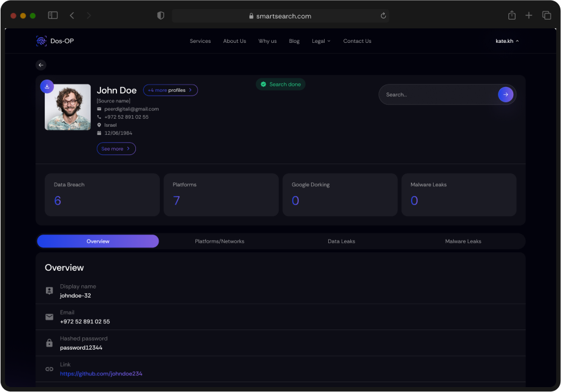The width and height of the screenshot is (561, 392).
Task: Click the arrow icon inside the search bar
Action: pos(505,94)
